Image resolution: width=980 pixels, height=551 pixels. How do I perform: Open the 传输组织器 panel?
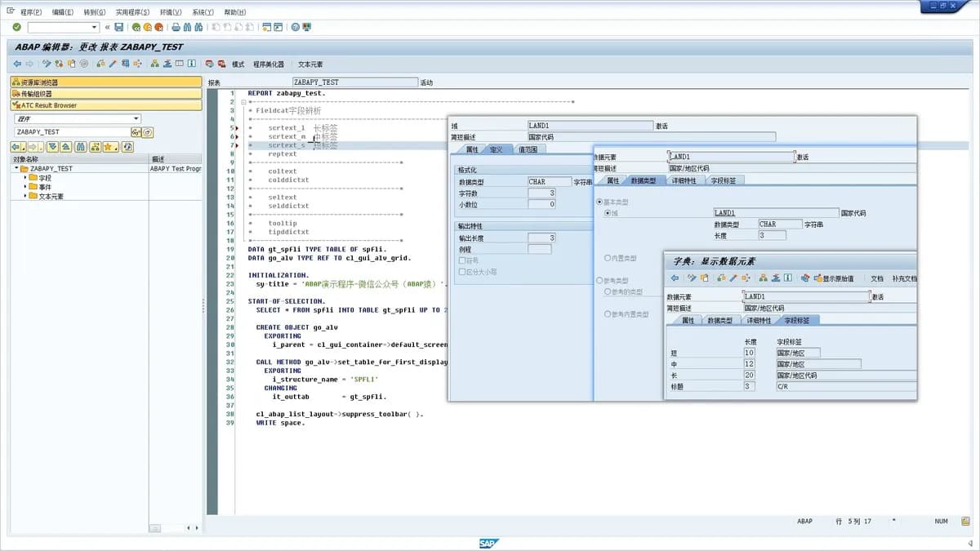tap(106, 94)
